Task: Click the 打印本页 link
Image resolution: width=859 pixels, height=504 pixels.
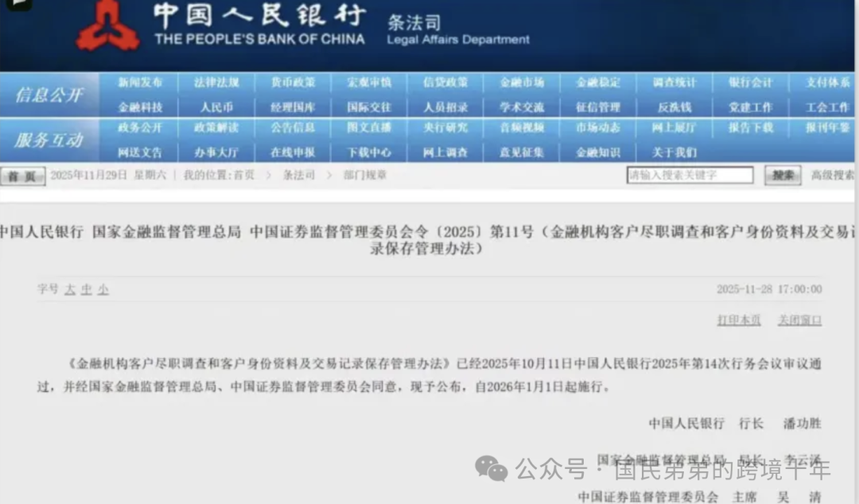Action: [738, 320]
